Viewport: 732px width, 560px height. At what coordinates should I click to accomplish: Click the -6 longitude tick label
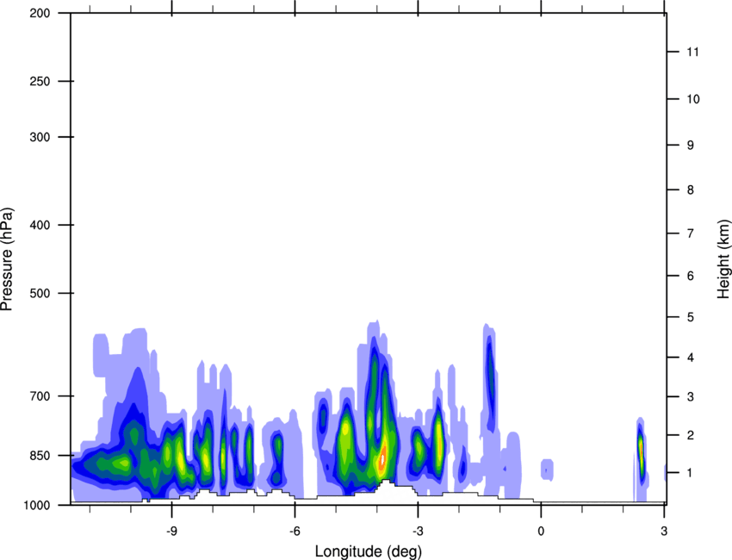coord(295,531)
